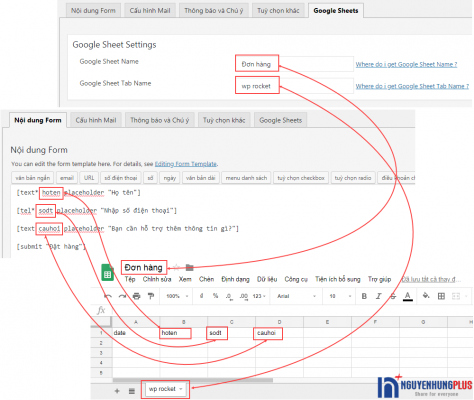Click the Google Sheet Name input field

click(x=295, y=64)
